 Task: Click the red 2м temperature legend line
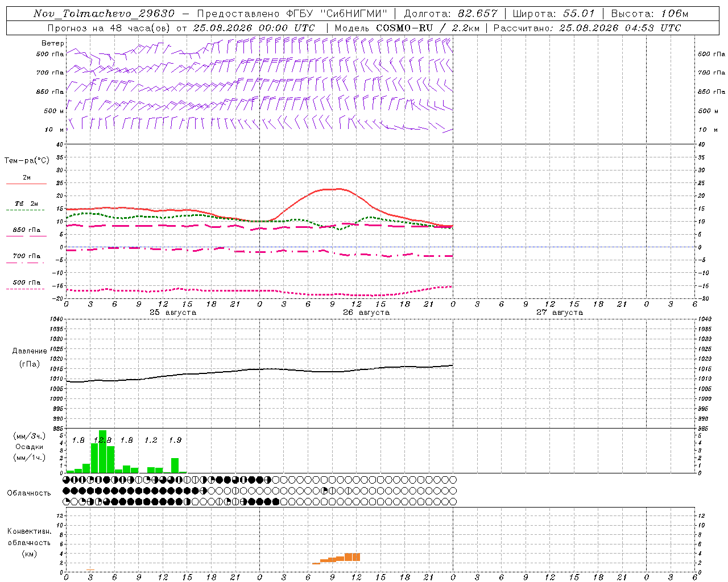click(x=26, y=184)
